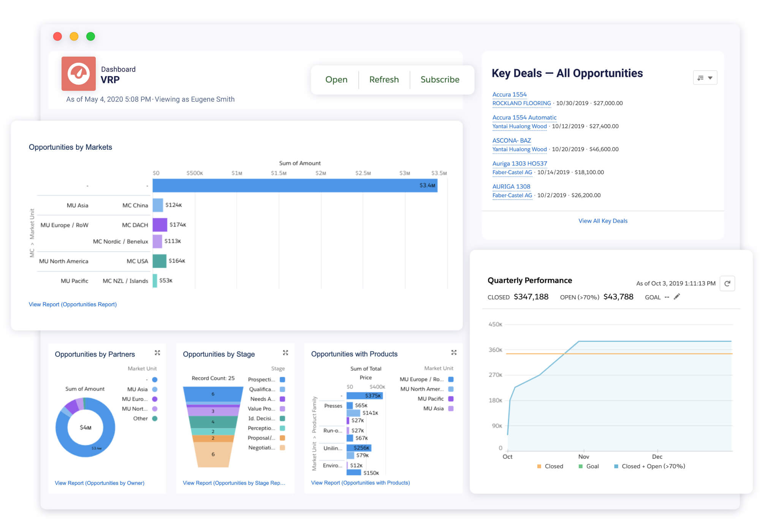Open View Report (Opportunities by Owner)
The height and width of the screenshot is (532, 760).
point(100,483)
